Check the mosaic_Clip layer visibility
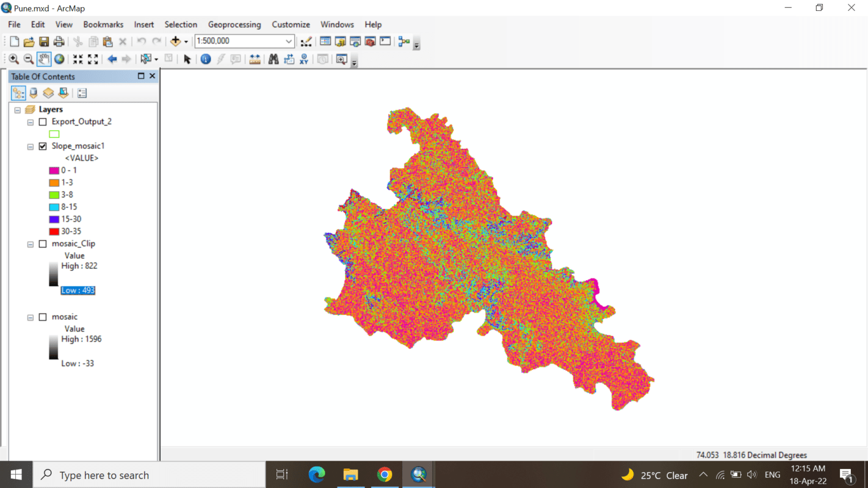This screenshot has width=868, height=488. pos(42,243)
